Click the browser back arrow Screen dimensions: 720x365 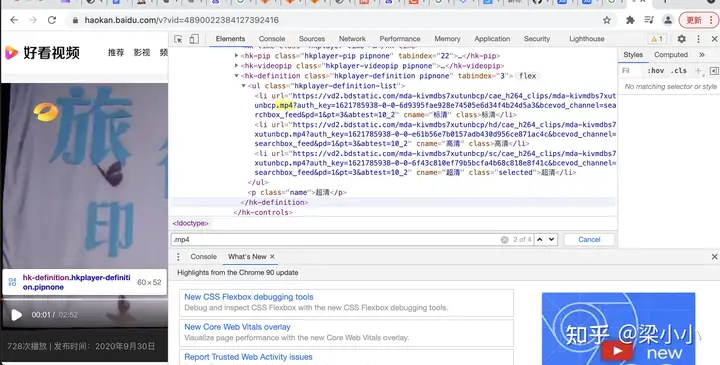tap(14, 20)
